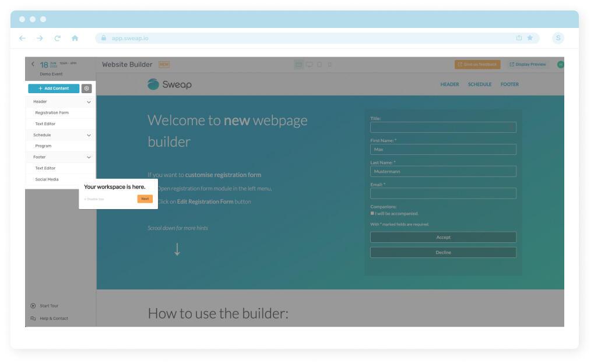This screenshot has height=364, width=594.
Task: Click the Email input field
Action: pos(443,193)
